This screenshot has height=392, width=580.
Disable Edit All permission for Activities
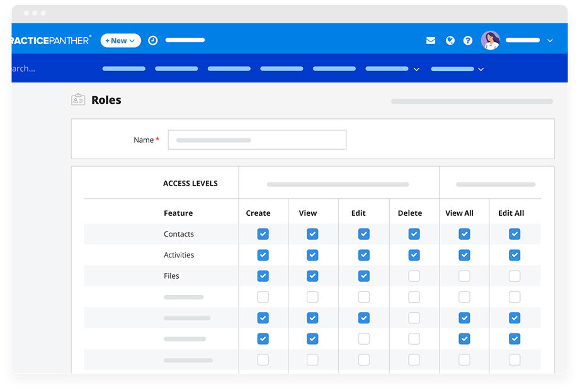coord(515,255)
